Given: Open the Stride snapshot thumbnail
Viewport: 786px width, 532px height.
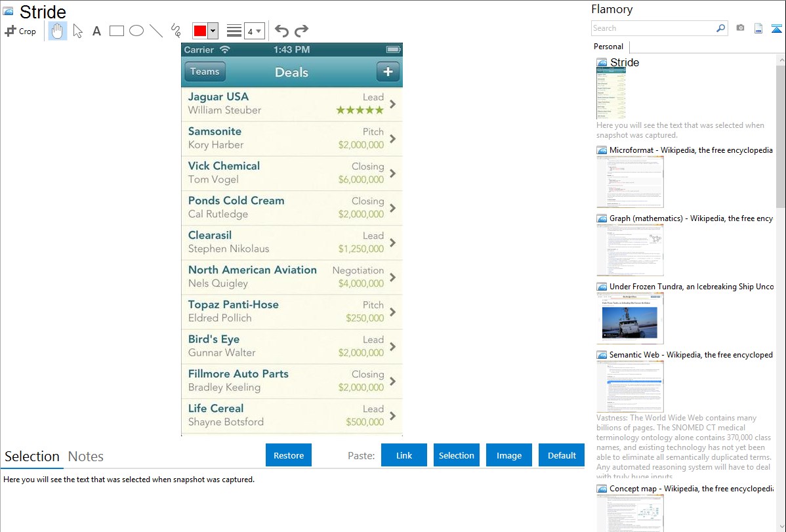Looking at the screenshot, I should tap(611, 93).
